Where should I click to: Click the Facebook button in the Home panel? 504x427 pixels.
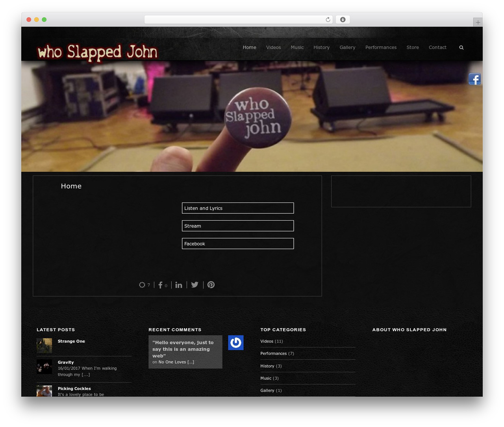tap(238, 243)
